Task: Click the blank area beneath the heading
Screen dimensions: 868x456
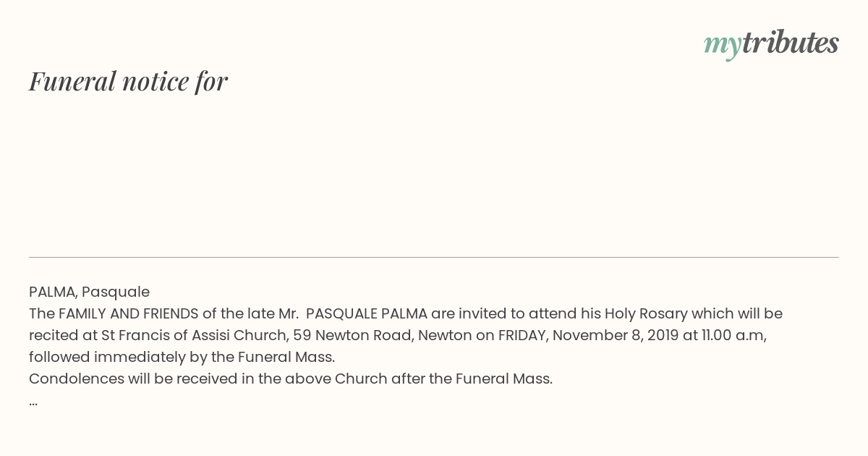Action: coord(434,174)
